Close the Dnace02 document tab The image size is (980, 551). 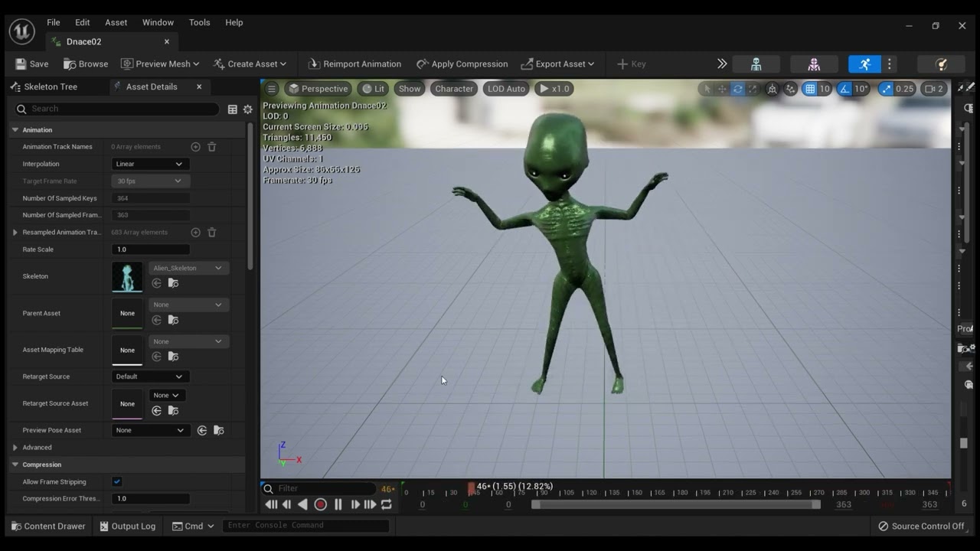click(x=167, y=41)
